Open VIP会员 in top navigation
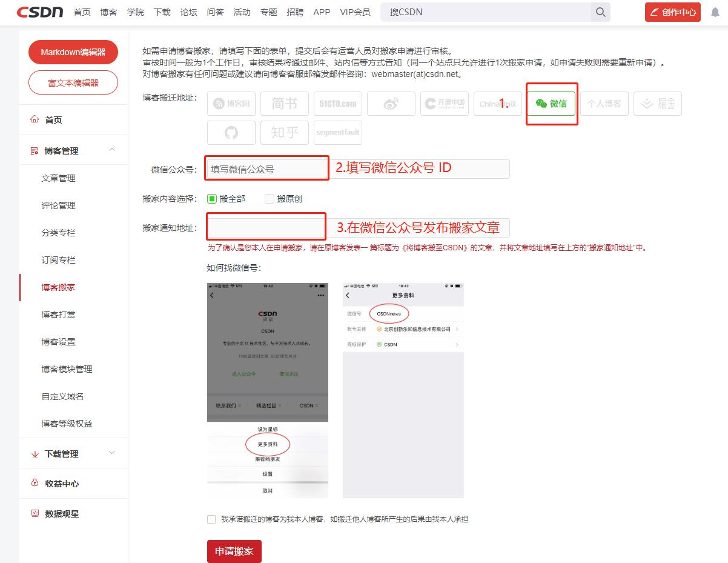This screenshot has width=728, height=563. [356, 12]
